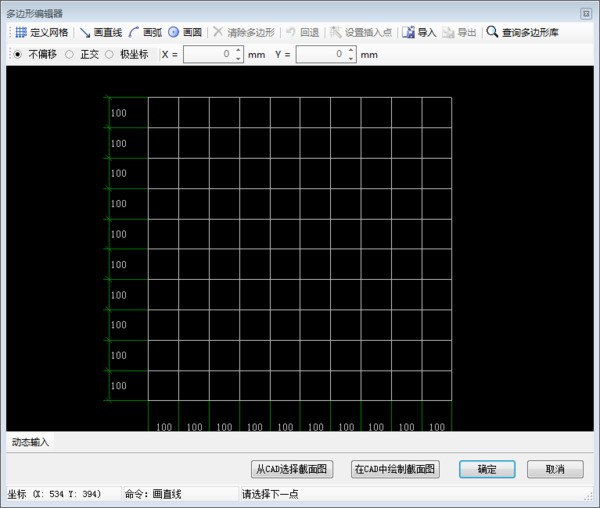Image resolution: width=600 pixels, height=508 pixels.
Task: Click Set Insertion Point (设置插入点) icon
Action: point(335,33)
